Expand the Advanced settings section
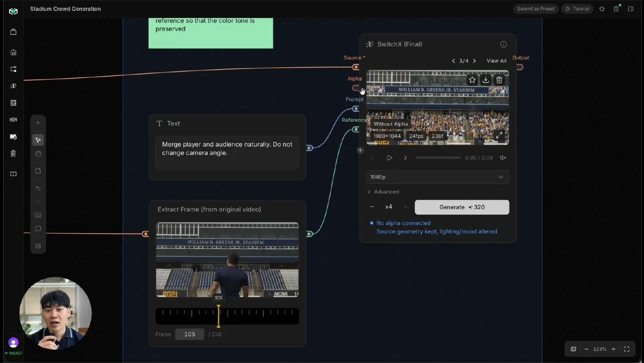 (x=383, y=192)
